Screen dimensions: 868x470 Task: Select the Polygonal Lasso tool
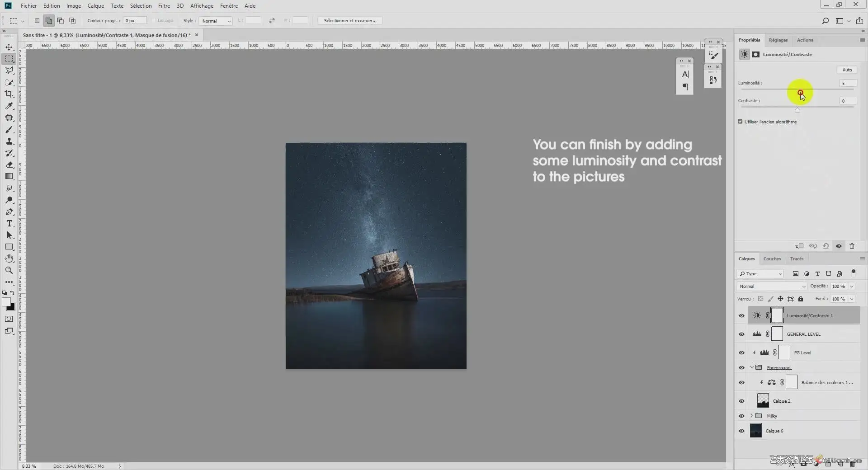(9, 70)
